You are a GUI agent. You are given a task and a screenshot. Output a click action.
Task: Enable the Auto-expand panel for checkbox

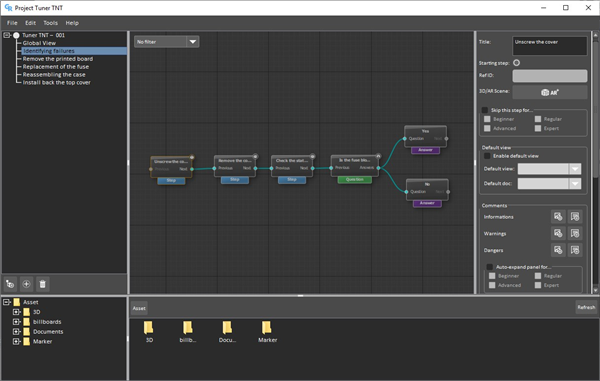coord(489,267)
